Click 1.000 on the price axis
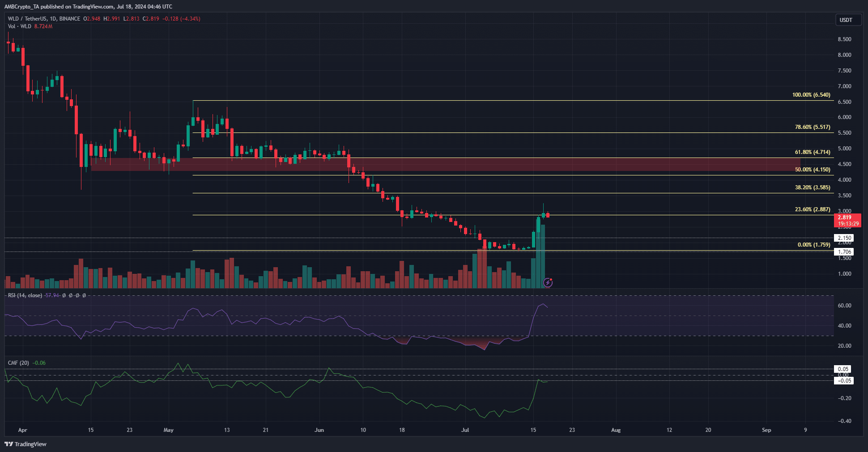 pos(844,274)
